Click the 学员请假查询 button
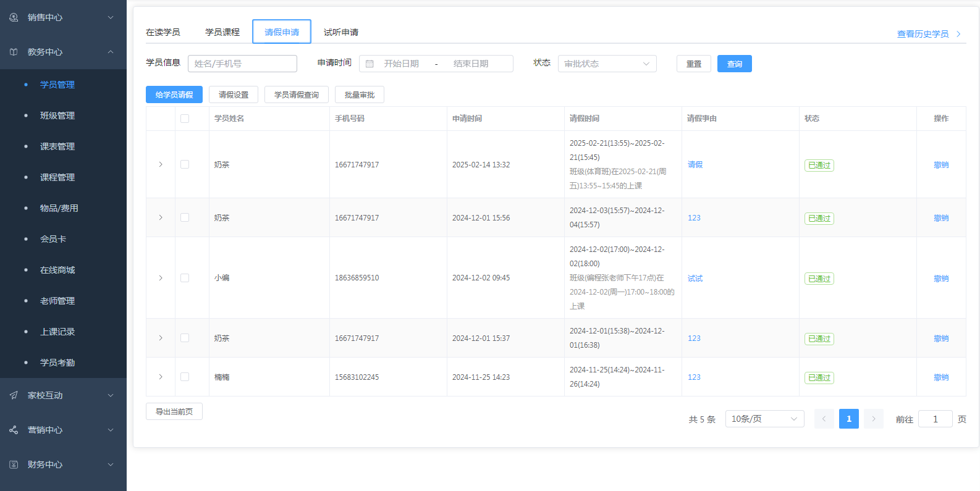980x491 pixels. [297, 94]
